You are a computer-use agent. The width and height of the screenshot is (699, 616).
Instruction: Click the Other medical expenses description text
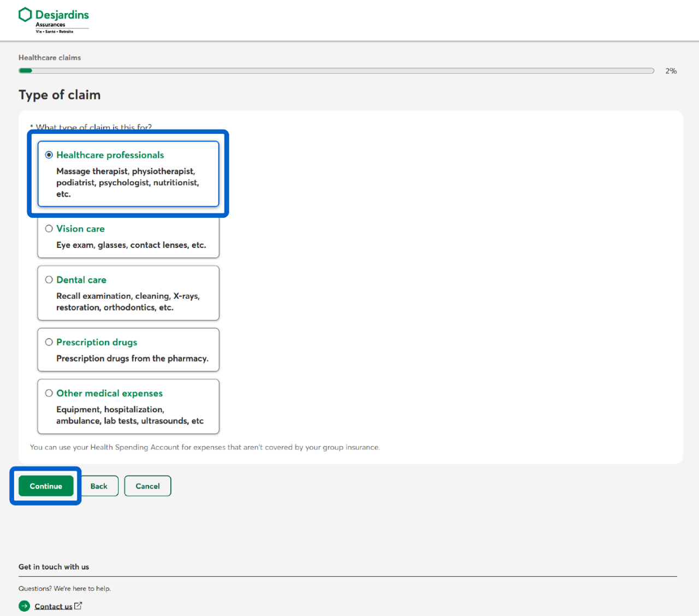[x=129, y=415]
